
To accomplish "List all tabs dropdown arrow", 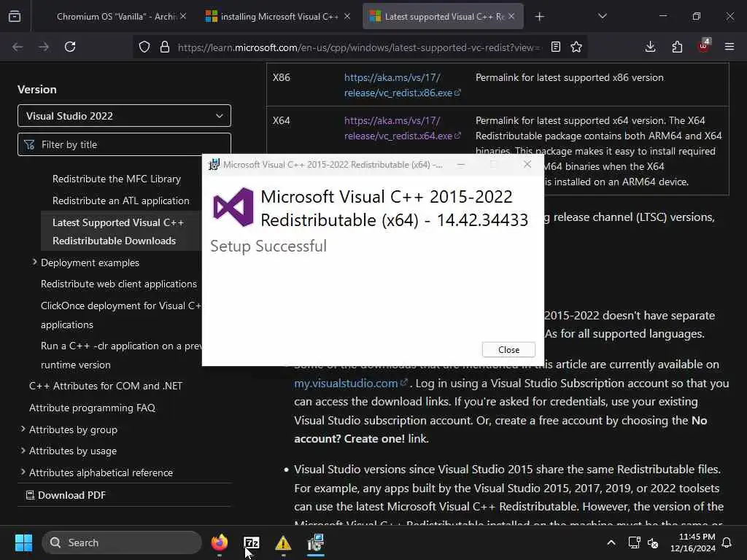I will point(602,16).
